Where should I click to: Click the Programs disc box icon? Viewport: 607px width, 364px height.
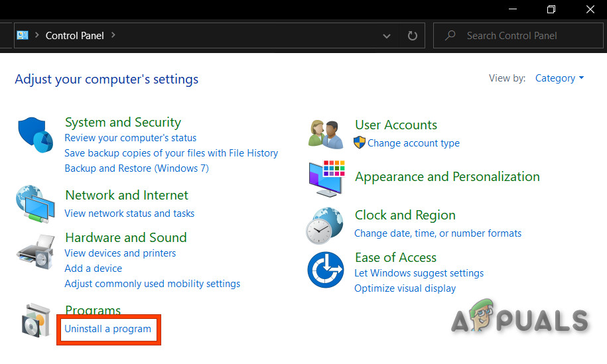34,321
